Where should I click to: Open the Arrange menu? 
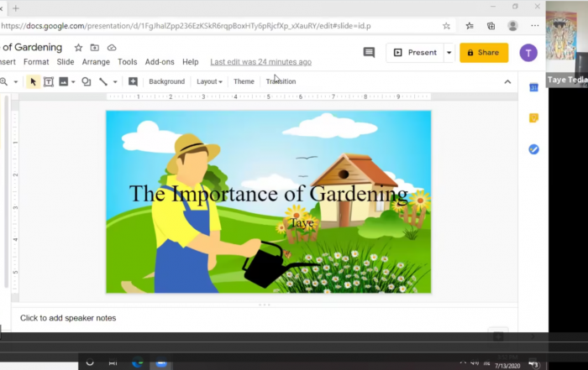(96, 62)
